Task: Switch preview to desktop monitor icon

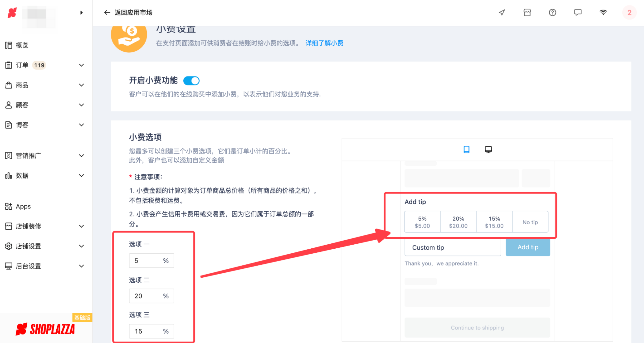Action: click(488, 149)
